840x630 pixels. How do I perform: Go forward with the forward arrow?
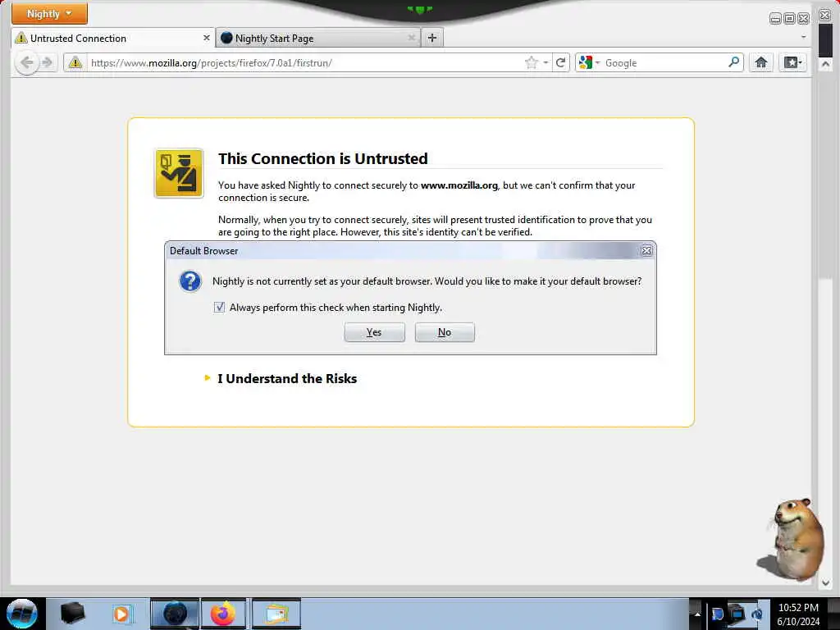(48, 62)
